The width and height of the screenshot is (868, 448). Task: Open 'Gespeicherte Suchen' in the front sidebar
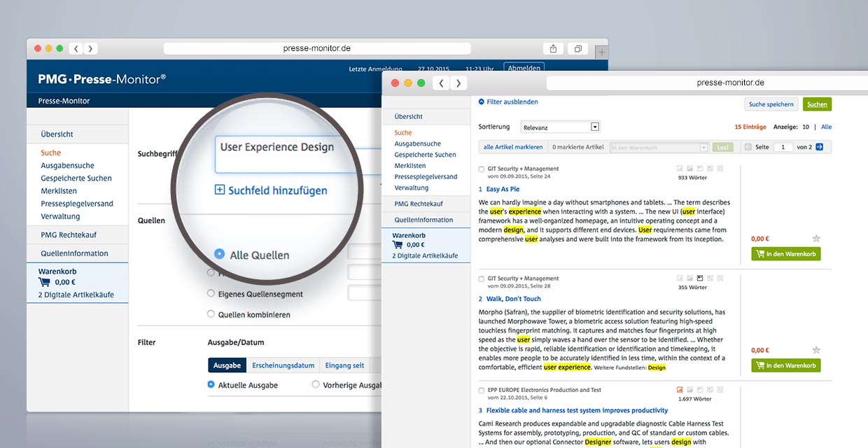click(425, 155)
